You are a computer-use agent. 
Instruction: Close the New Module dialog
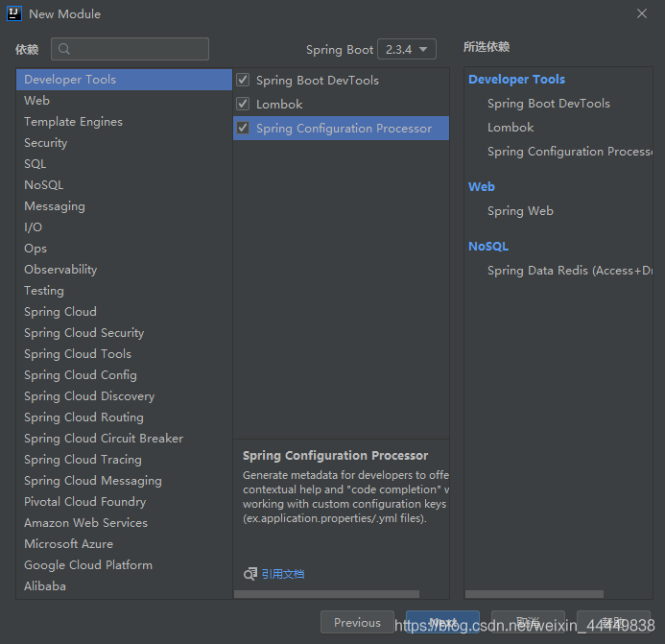[x=642, y=13]
